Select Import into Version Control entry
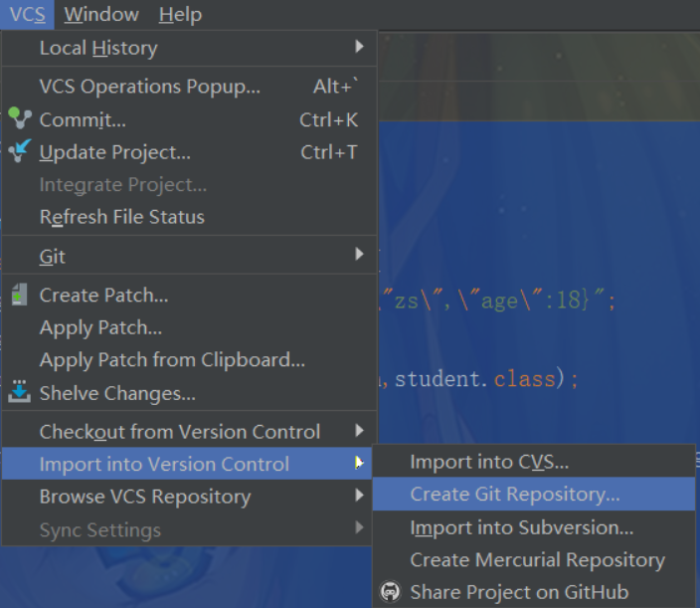Image resolution: width=700 pixels, height=608 pixels. point(187,464)
